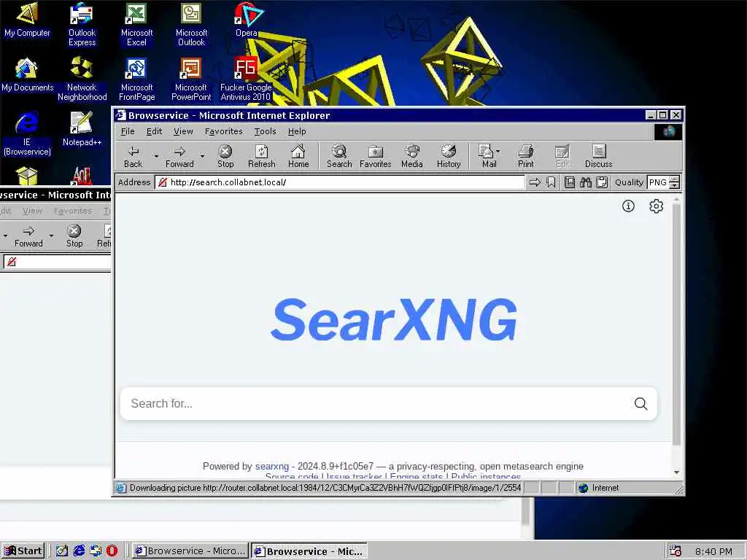
Task: Open the Back history dropdown arrow
Action: coord(156,156)
